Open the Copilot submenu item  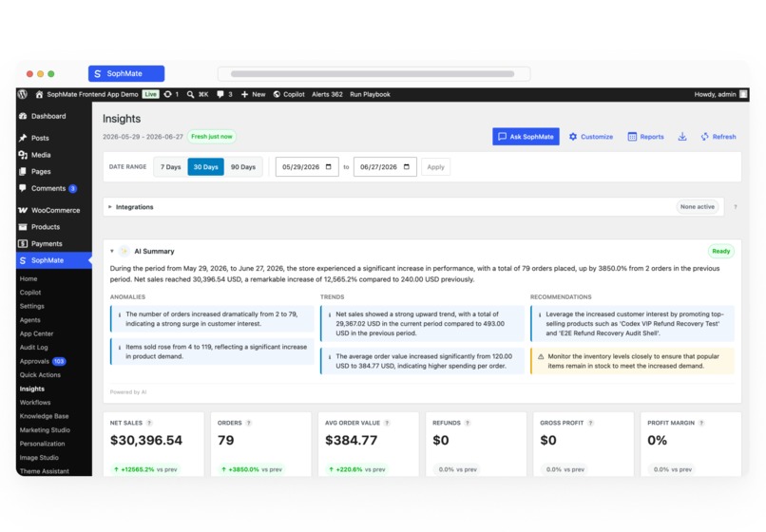(30, 293)
